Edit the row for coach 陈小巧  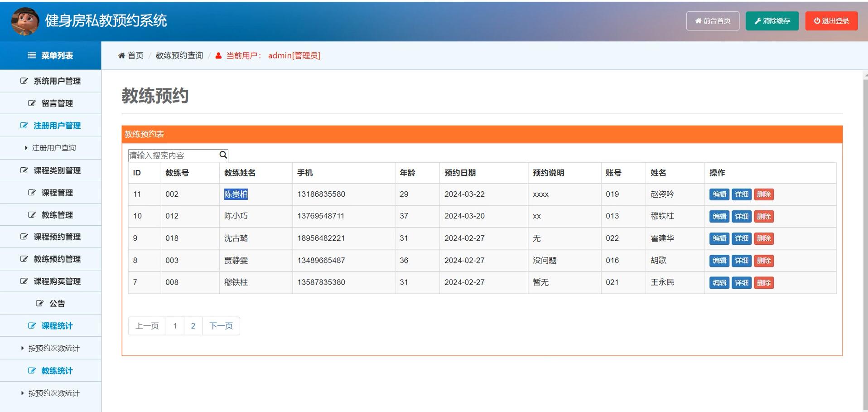coord(719,217)
